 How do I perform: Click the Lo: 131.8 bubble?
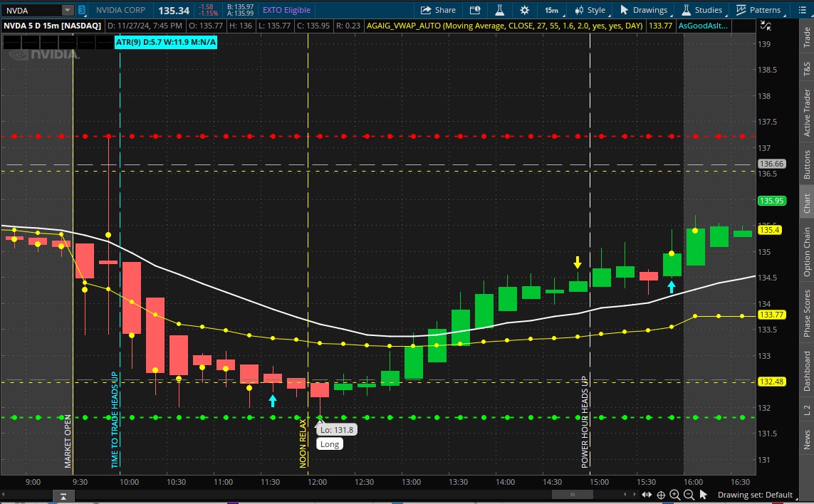pos(336,430)
